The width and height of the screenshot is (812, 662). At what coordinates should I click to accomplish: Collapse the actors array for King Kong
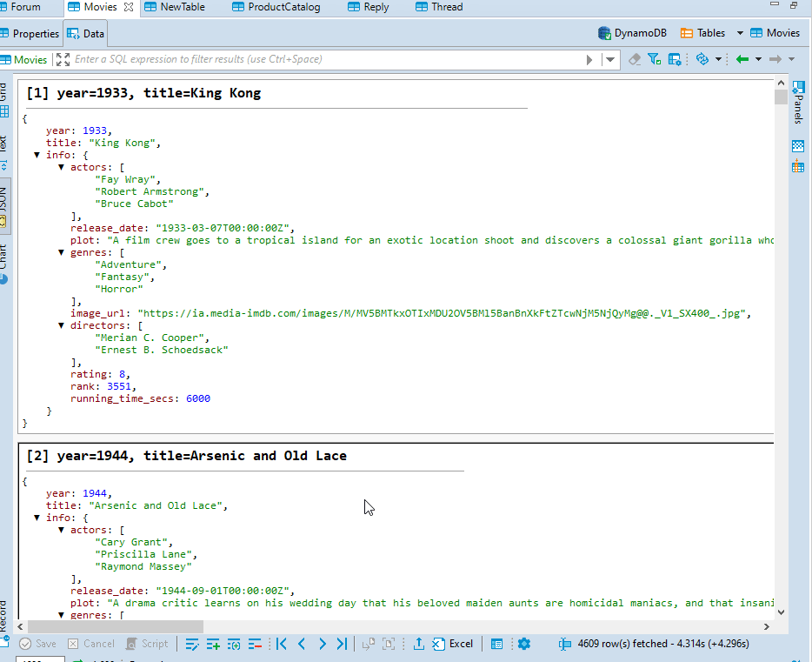(61, 166)
